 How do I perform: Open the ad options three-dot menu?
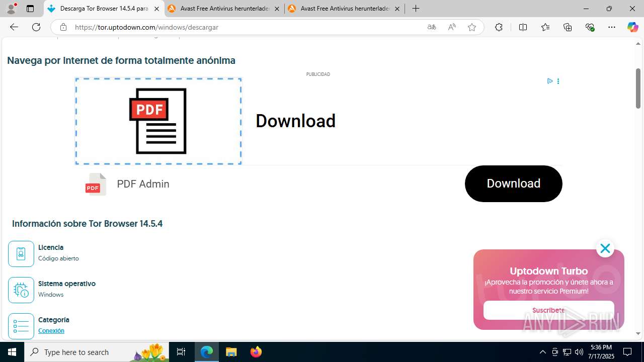pyautogui.click(x=558, y=81)
